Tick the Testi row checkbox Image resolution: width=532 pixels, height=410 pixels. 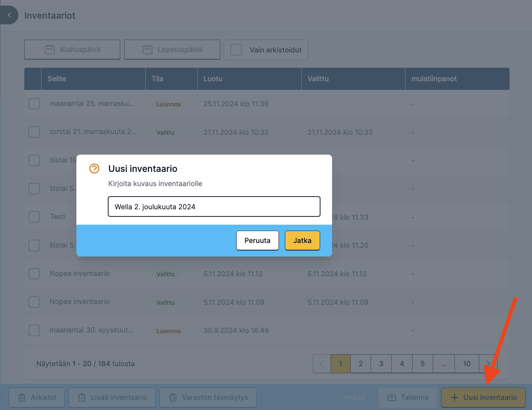34,217
